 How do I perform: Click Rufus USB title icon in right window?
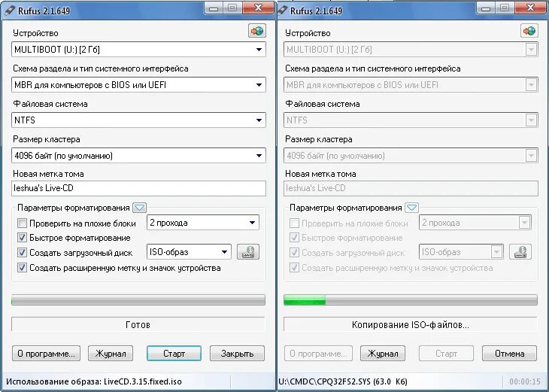click(282, 11)
